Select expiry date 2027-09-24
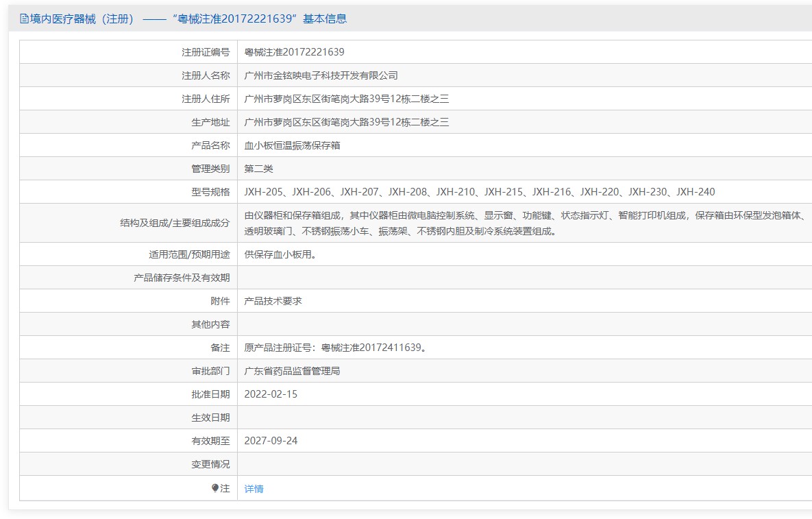The height and width of the screenshot is (519, 812). (x=271, y=441)
